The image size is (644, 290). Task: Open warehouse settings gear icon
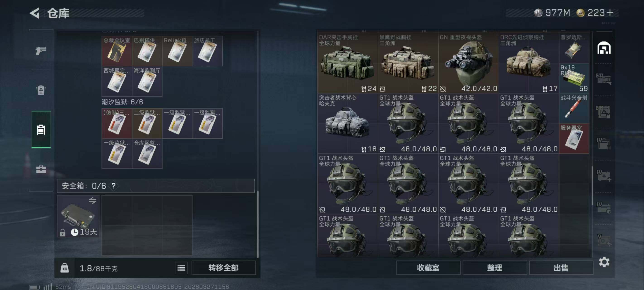(x=604, y=262)
